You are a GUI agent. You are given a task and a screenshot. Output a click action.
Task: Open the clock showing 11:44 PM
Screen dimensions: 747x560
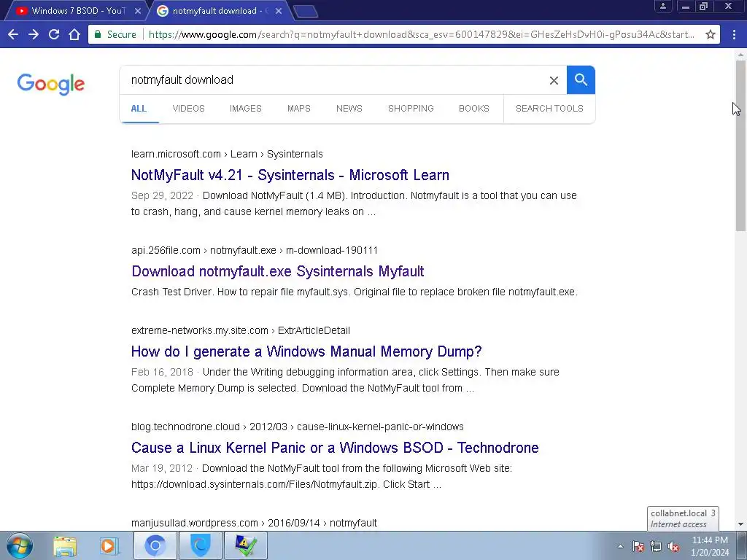(710, 546)
